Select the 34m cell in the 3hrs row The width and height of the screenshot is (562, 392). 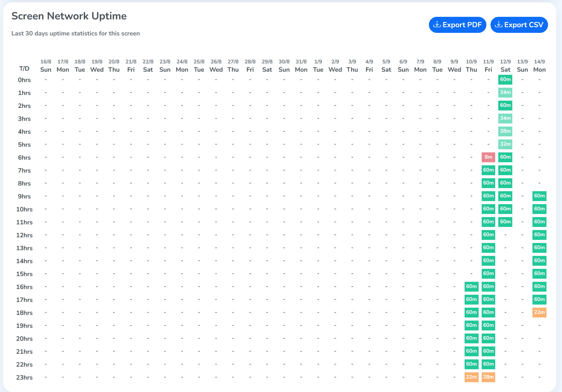coord(505,118)
